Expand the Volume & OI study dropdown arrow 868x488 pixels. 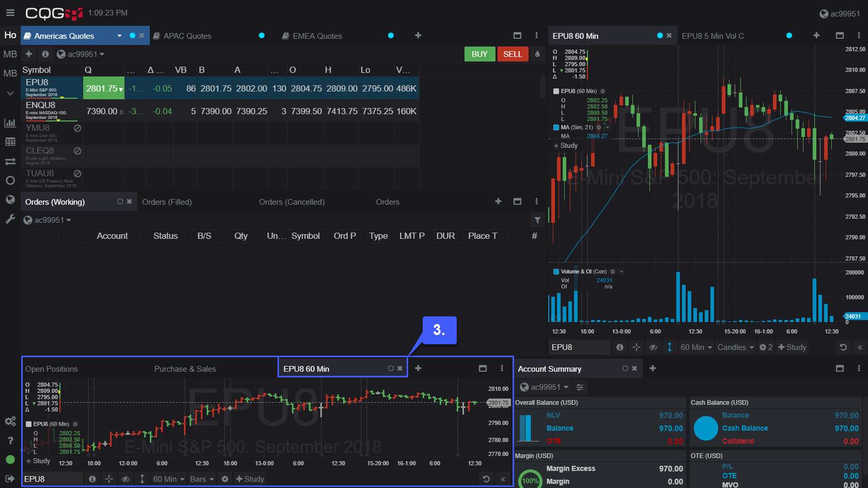622,271
